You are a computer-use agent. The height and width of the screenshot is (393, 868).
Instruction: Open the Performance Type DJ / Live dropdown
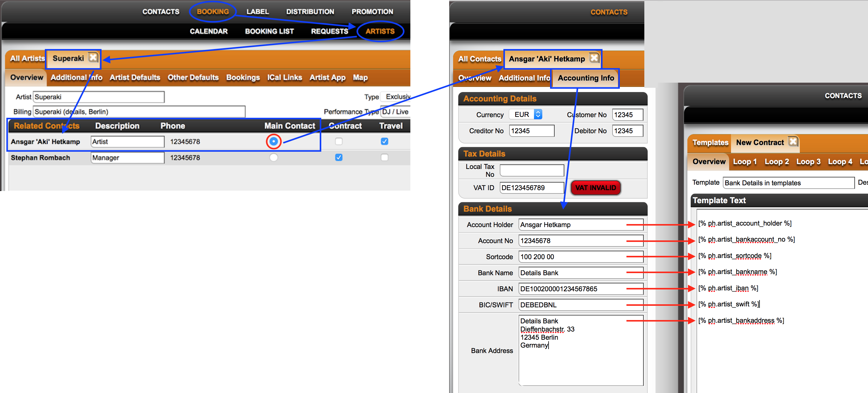tap(395, 111)
